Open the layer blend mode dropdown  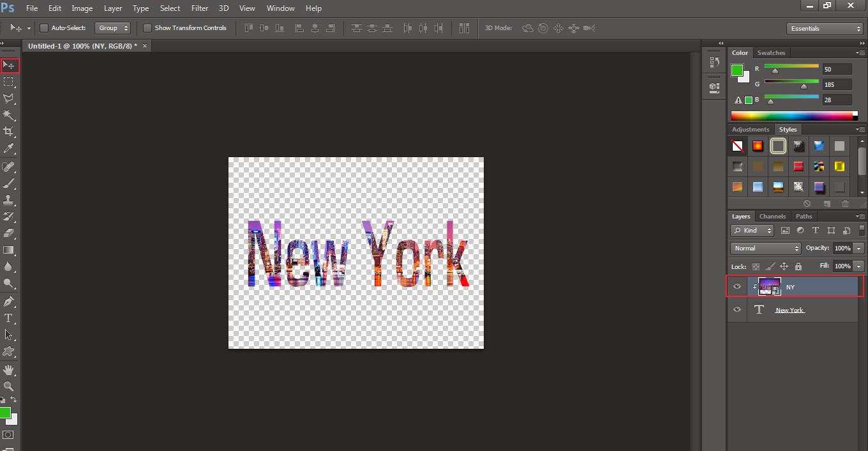coord(765,248)
